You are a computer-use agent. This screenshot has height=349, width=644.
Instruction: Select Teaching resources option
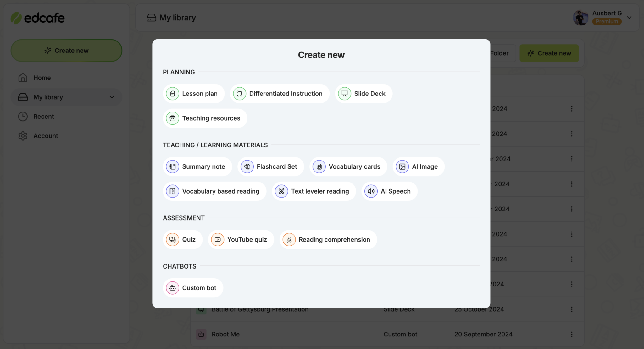coord(205,118)
